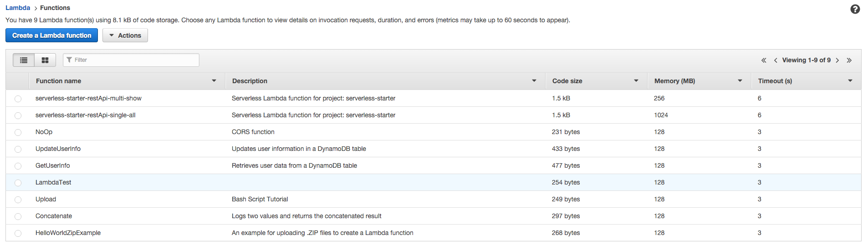Switch to list view icon

24,60
